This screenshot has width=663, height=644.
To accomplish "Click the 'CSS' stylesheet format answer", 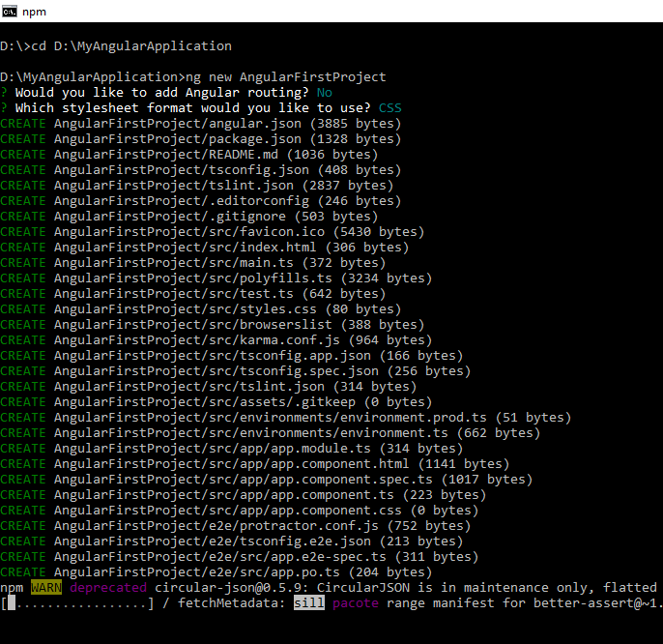I will pos(389,108).
